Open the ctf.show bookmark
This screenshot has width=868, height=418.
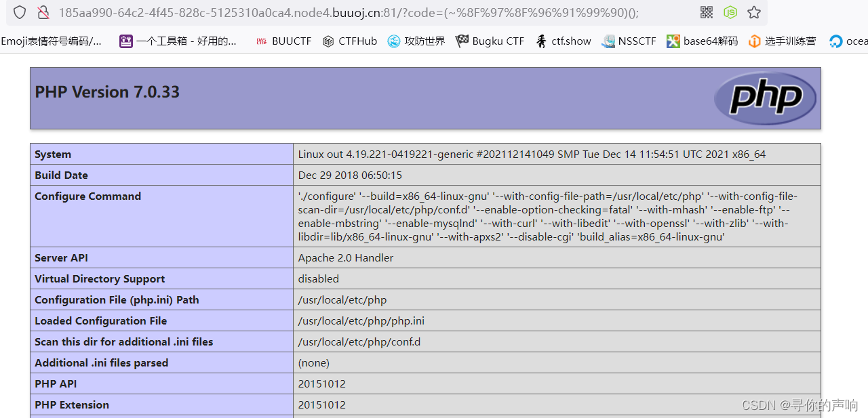point(563,41)
